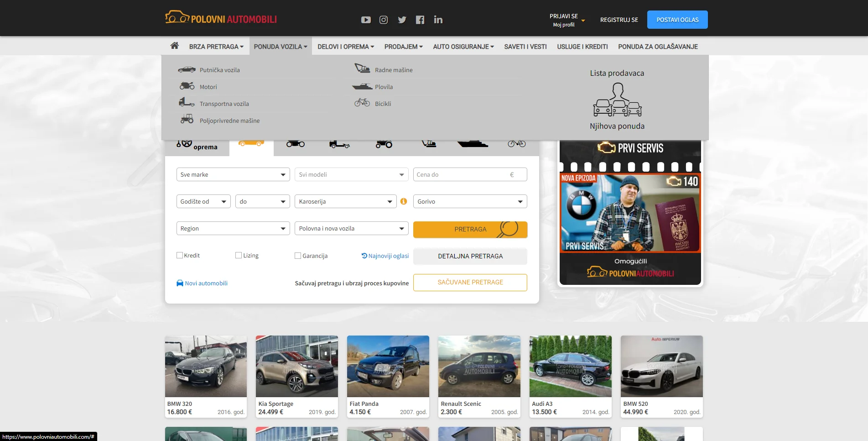
Task: Open the Delovi i oprema menu
Action: click(x=345, y=47)
